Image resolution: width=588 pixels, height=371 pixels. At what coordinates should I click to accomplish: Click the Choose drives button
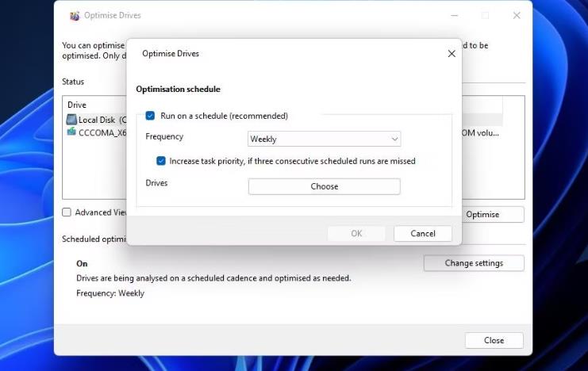[x=324, y=186]
